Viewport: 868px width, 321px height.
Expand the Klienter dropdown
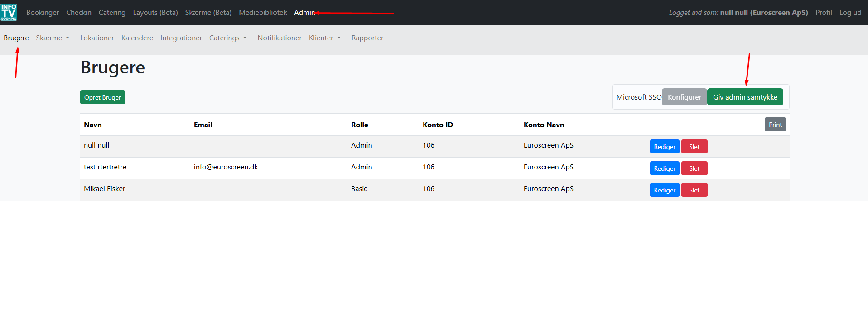325,38
